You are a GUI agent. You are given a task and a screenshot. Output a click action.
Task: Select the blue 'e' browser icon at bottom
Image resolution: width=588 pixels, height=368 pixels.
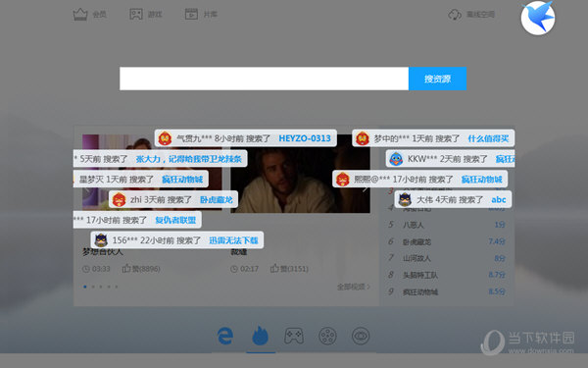(225, 336)
